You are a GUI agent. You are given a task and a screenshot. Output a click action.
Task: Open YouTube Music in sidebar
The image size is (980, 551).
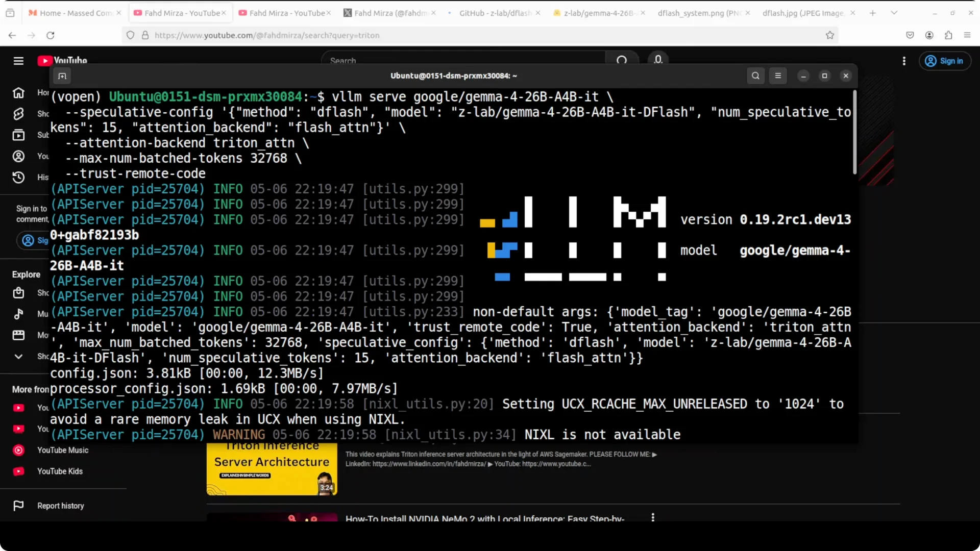(63, 450)
